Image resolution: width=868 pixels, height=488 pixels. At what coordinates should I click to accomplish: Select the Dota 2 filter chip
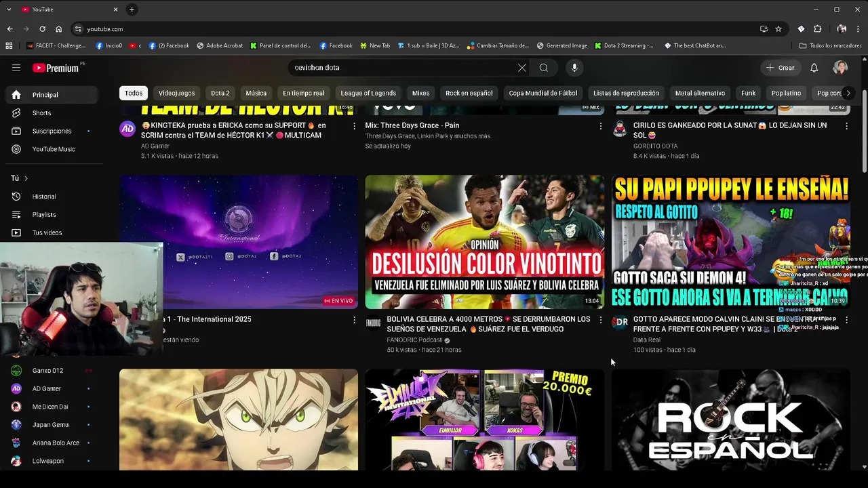click(220, 93)
